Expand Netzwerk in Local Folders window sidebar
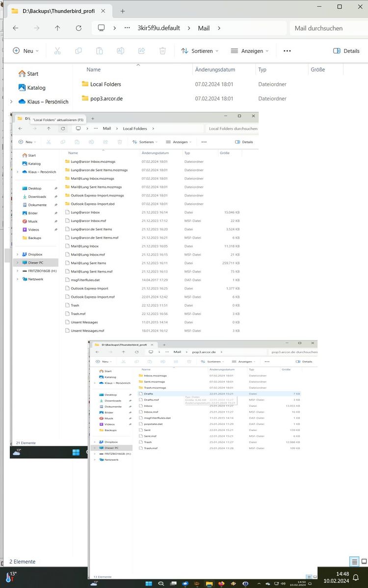The width and height of the screenshot is (368, 588). point(18,279)
